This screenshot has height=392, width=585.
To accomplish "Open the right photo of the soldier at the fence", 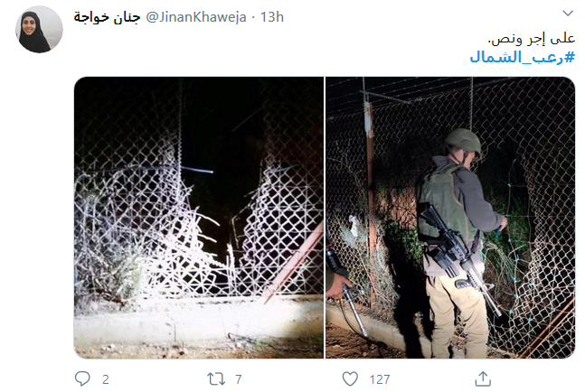I will pos(450,218).
